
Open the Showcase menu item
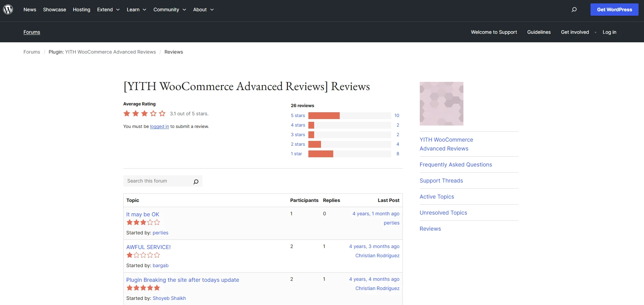(x=55, y=10)
